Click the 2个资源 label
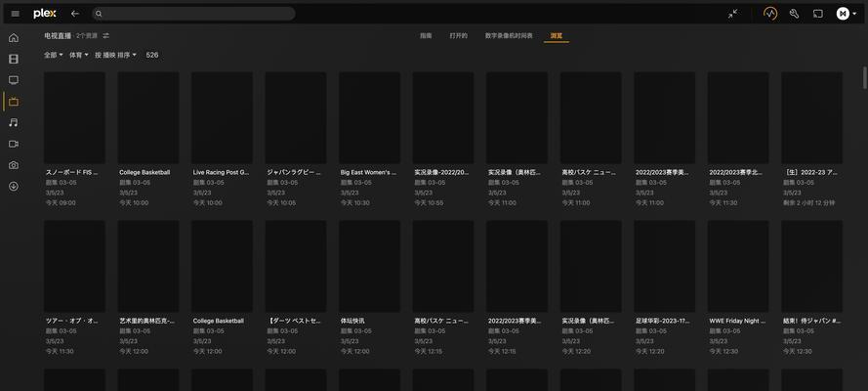Image resolution: width=868 pixels, height=391 pixels. point(86,35)
